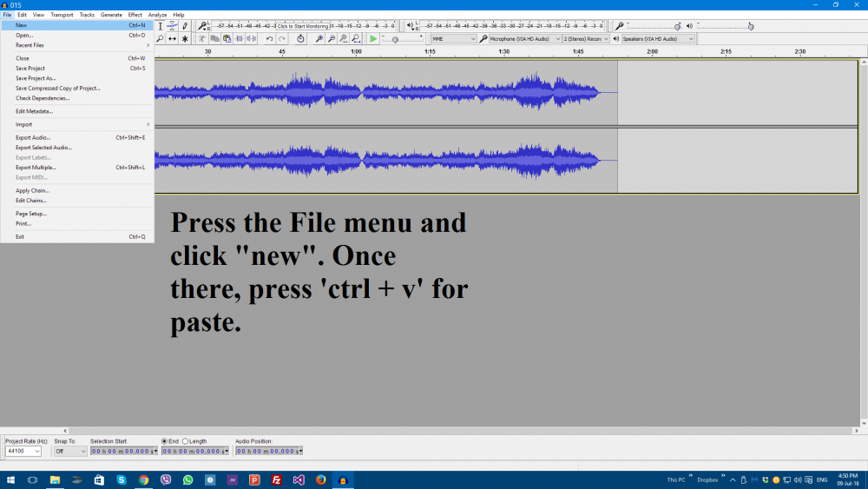868x489 pixels.
Task: Click the Undo arrow icon
Action: 269,39
